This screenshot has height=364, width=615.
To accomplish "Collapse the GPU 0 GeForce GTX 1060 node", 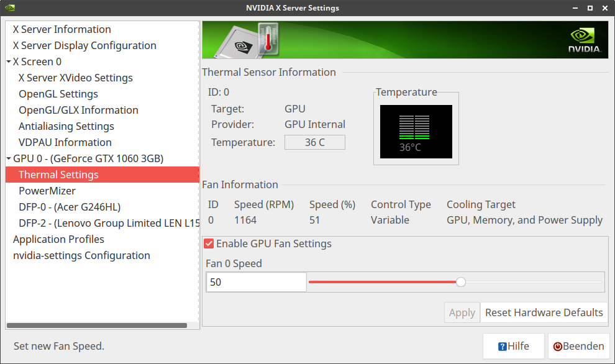I will pos(9,158).
